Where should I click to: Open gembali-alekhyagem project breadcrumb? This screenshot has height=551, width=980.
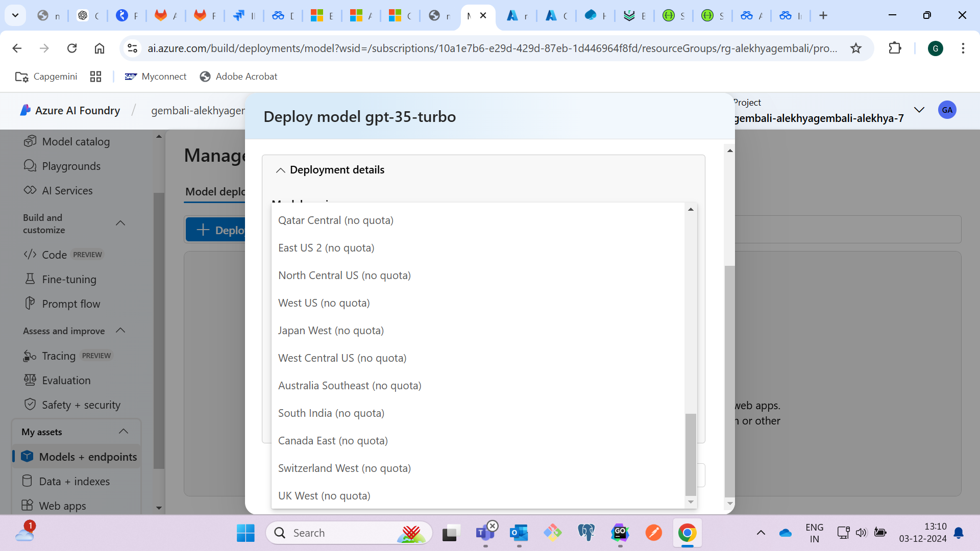[198, 111]
